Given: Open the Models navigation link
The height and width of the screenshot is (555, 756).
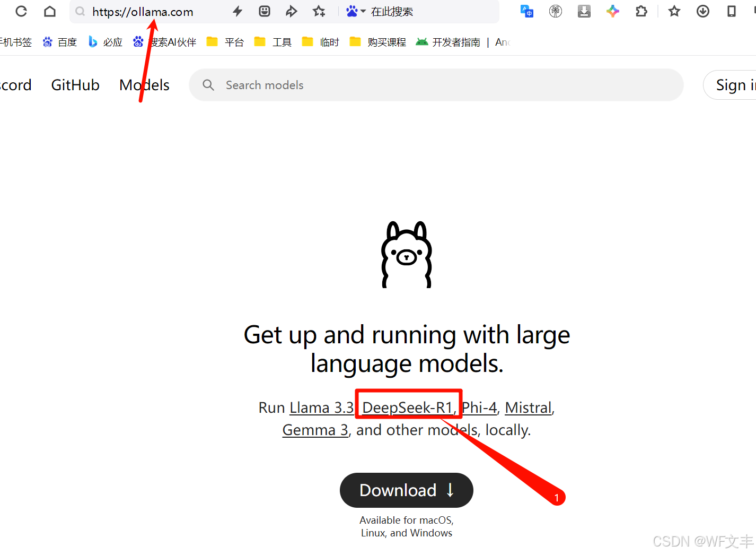Looking at the screenshot, I should coord(144,85).
